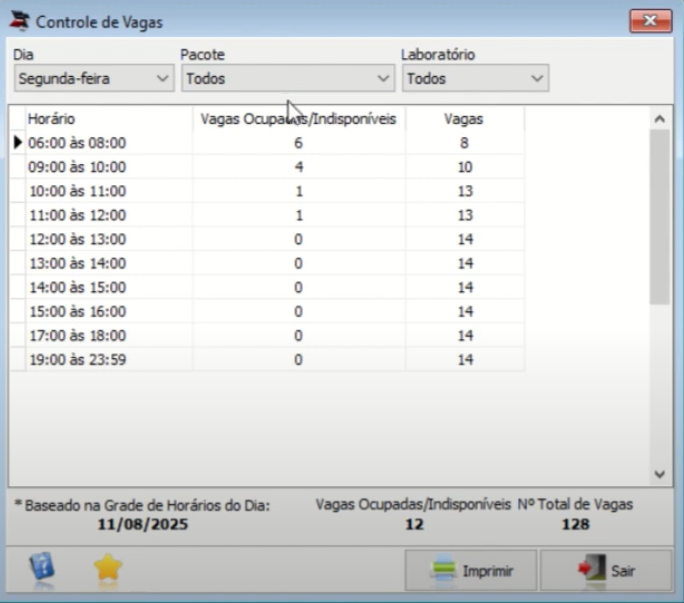Close the Controle de Vagas window
684x603 pixels.
click(650, 21)
